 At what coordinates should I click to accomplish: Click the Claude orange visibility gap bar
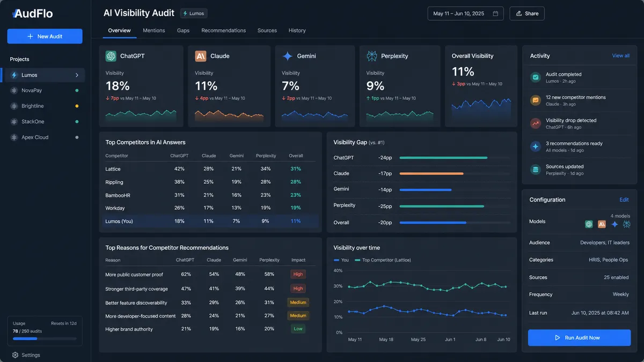[x=431, y=173]
